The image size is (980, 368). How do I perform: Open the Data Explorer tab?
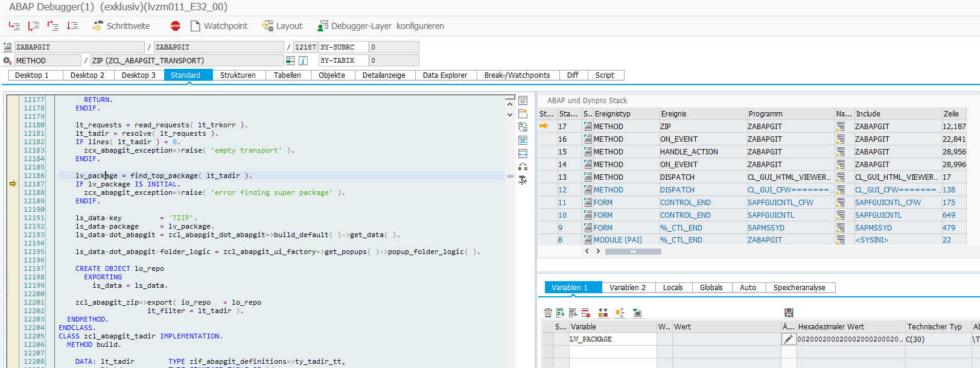(445, 75)
